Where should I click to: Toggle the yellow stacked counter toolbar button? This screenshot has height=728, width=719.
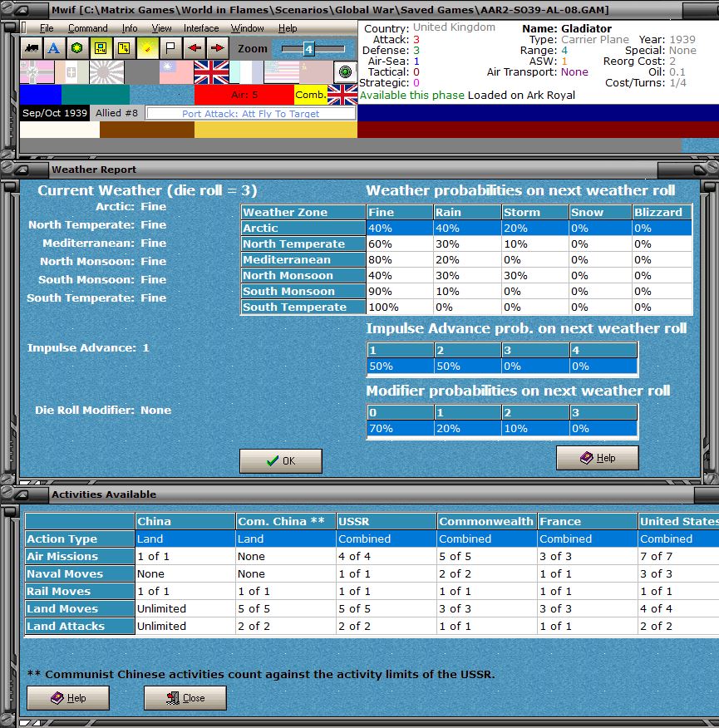(124, 48)
